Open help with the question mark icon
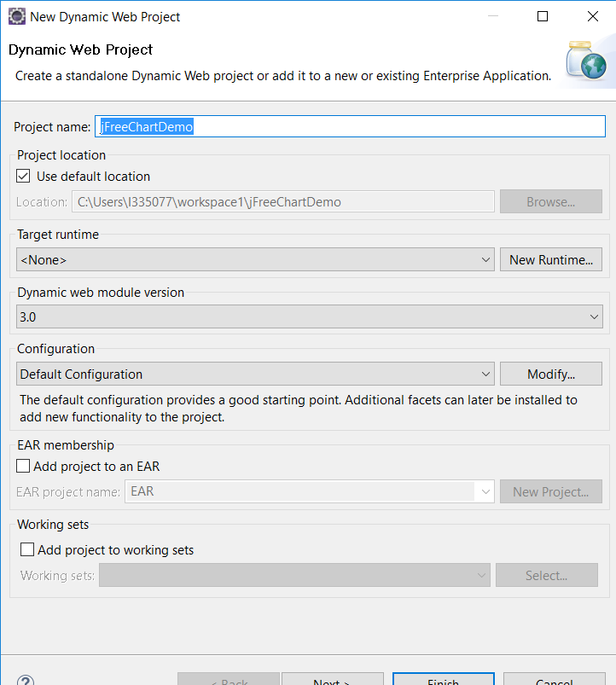This screenshot has width=616, height=685. 26,680
